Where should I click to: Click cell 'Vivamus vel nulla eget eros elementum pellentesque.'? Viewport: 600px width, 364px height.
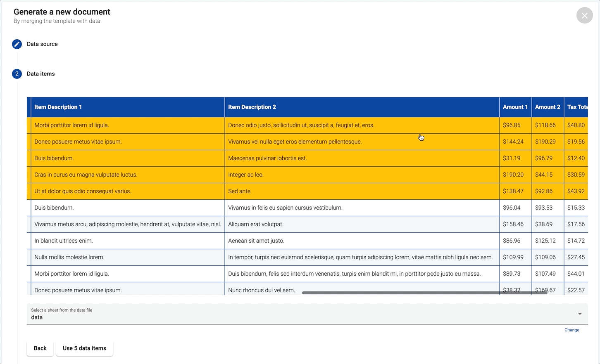[x=362, y=142]
